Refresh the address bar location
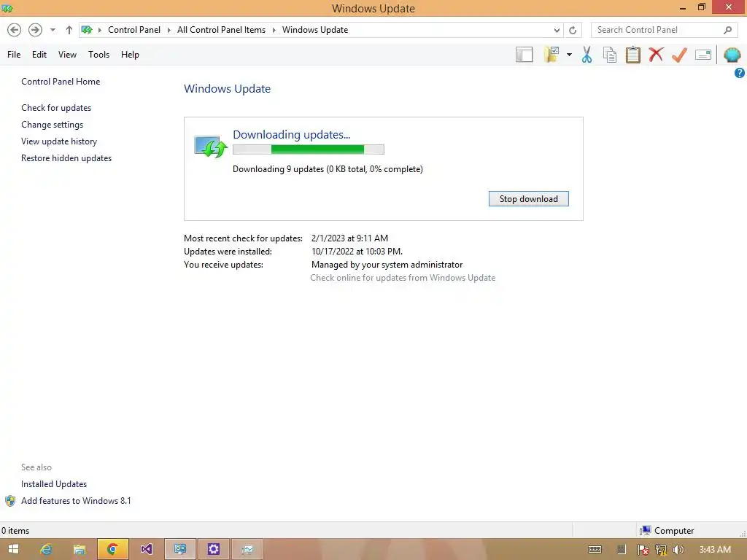 [x=573, y=30]
